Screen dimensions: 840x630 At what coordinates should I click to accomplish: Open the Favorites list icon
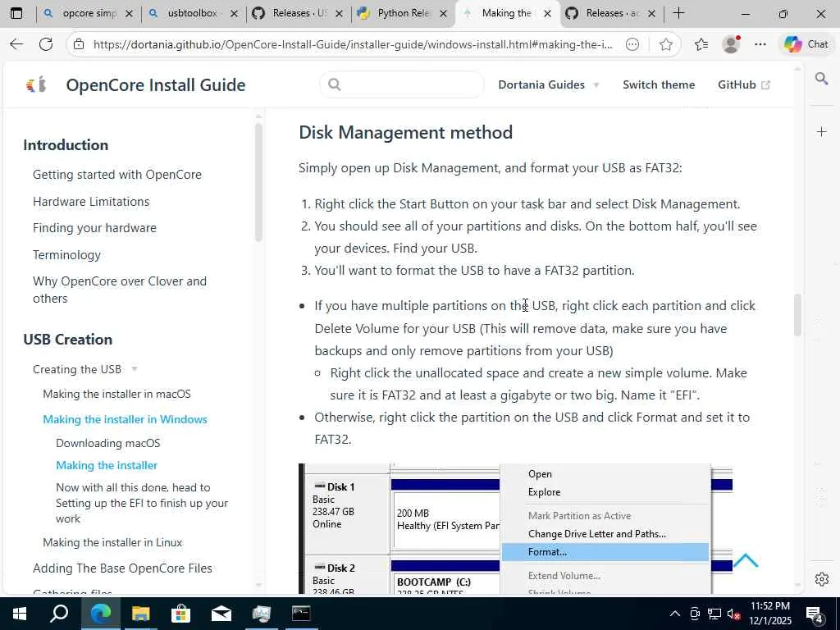(x=701, y=44)
